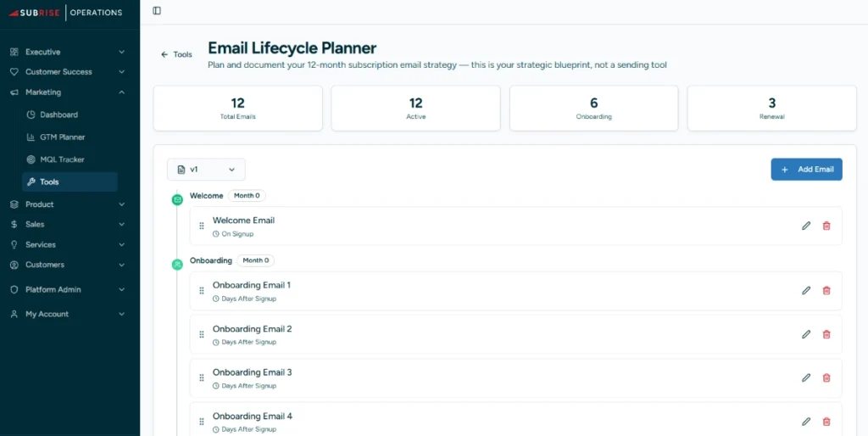Open the GTM Planner menu item

70,137
